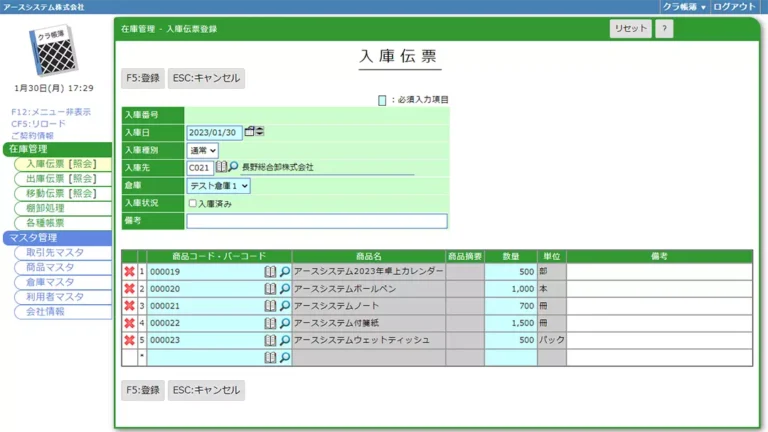Delete row 5 with red X icon
The width and height of the screenshot is (768, 432).
(129, 340)
